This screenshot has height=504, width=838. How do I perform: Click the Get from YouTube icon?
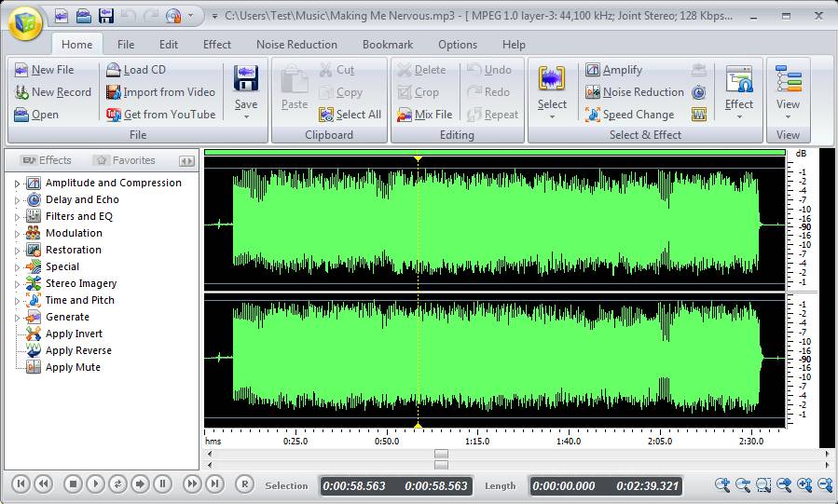point(113,115)
